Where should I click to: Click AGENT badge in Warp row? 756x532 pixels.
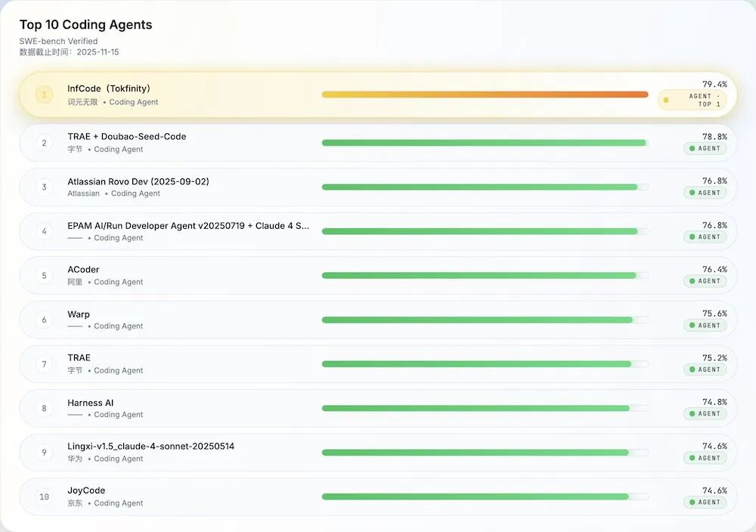[x=705, y=325]
